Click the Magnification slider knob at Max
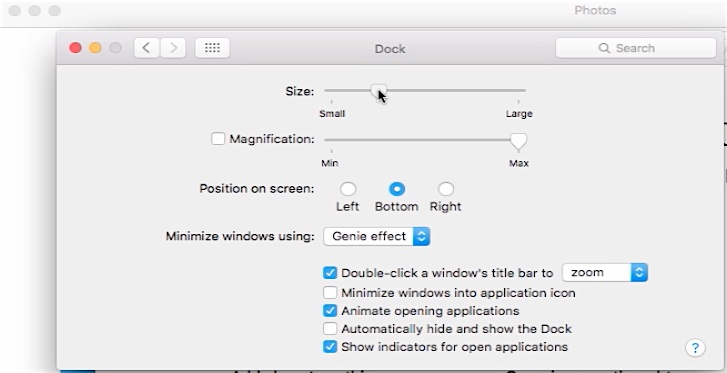Image resolution: width=727 pixels, height=373 pixels. click(518, 141)
